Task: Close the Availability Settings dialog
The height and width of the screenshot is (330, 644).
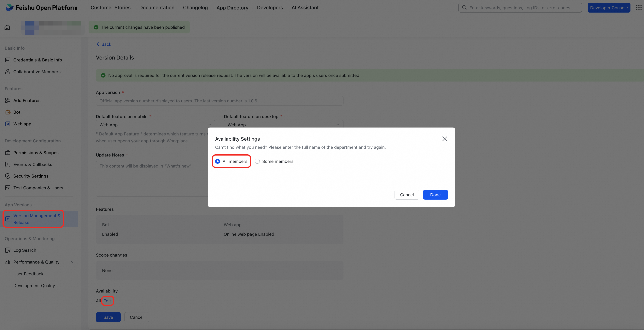Action: click(444, 139)
